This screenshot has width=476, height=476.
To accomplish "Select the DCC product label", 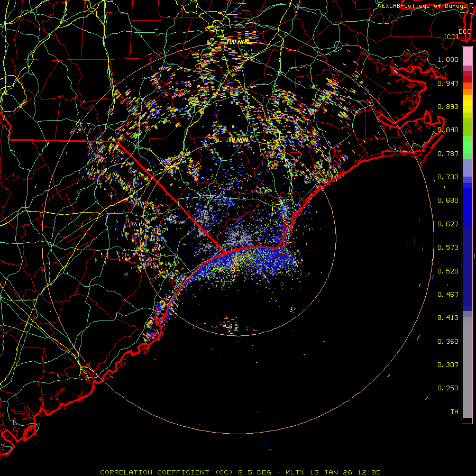I will 464,32.
